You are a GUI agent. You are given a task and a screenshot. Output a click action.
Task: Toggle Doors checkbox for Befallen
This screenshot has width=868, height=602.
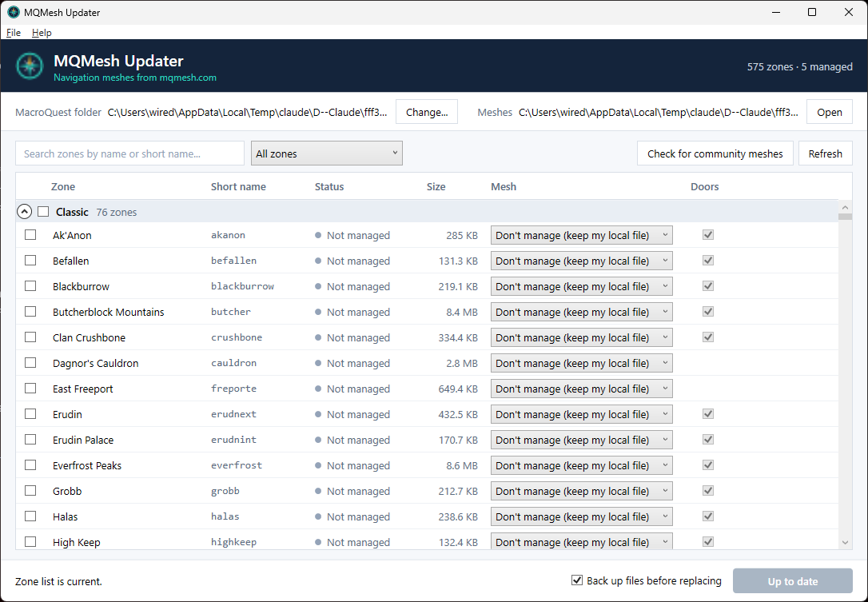(x=708, y=261)
